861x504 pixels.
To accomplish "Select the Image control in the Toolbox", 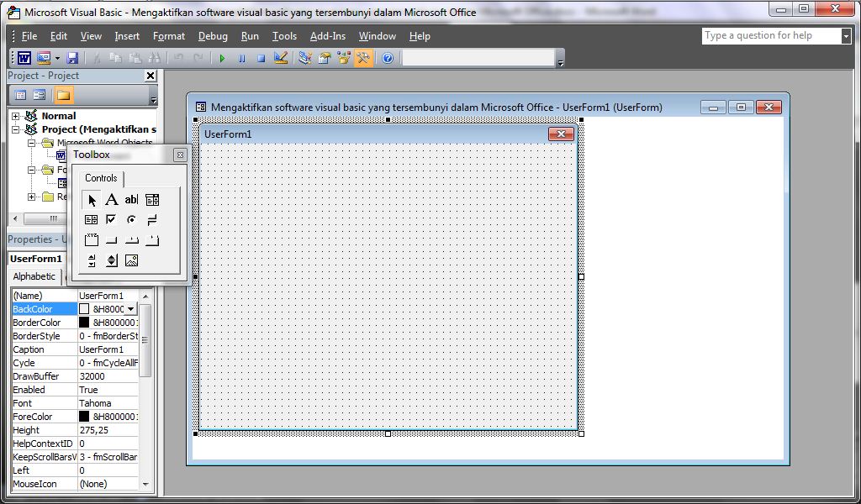I will [x=131, y=260].
